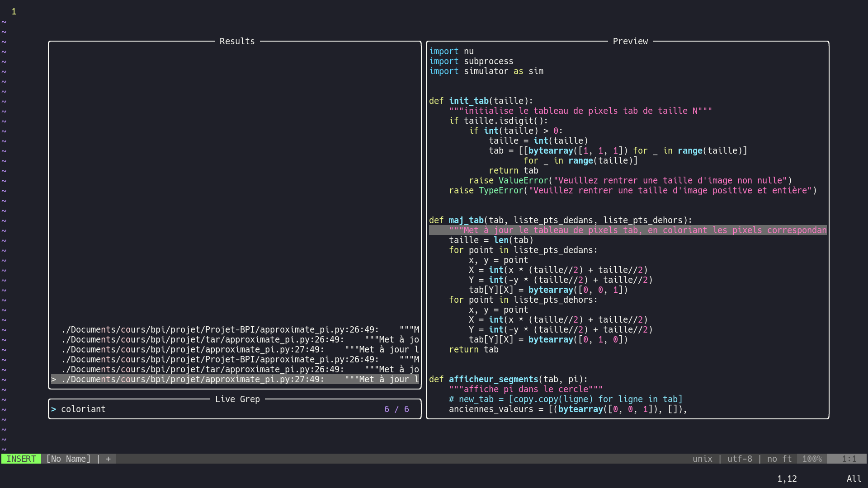Click the '>' selection caret in results

(x=54, y=380)
